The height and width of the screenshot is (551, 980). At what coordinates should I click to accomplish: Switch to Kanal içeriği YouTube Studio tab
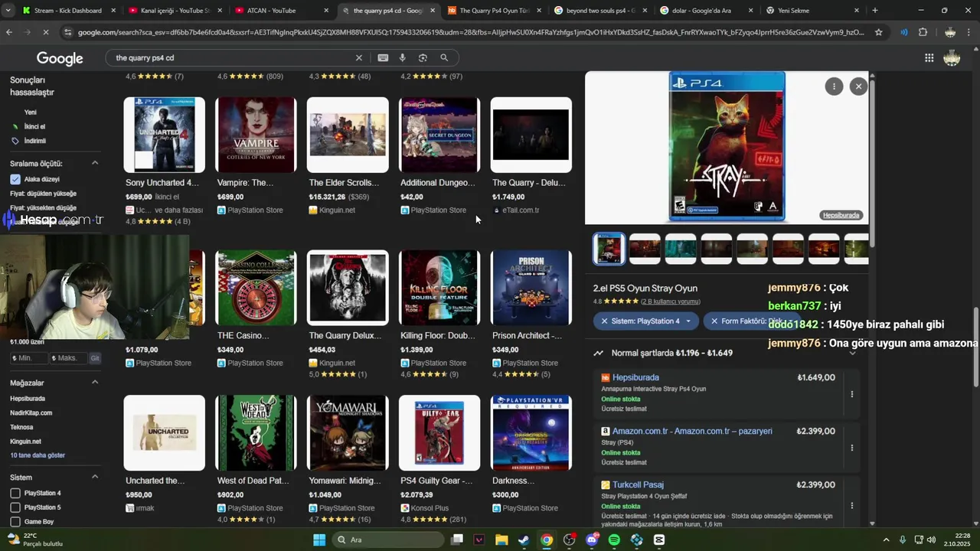tap(175, 11)
